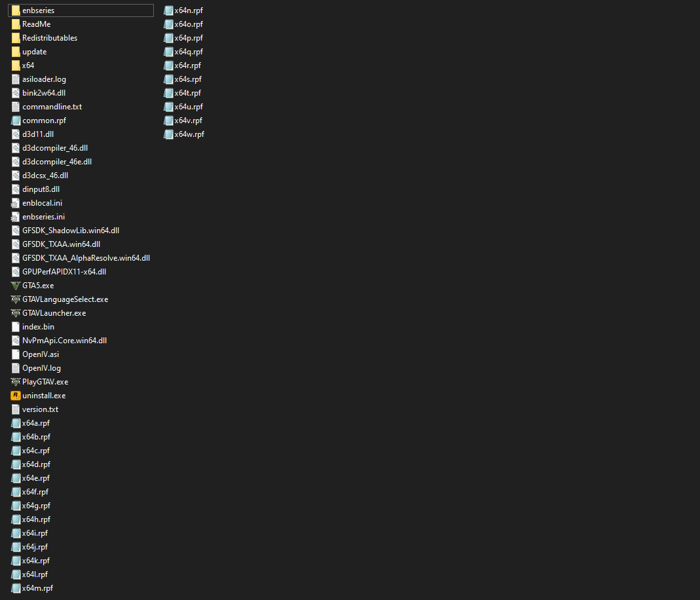The height and width of the screenshot is (600, 700).
Task: Click the GPUPerfAPIDX11-x64.dll file name
Action: 64,272
